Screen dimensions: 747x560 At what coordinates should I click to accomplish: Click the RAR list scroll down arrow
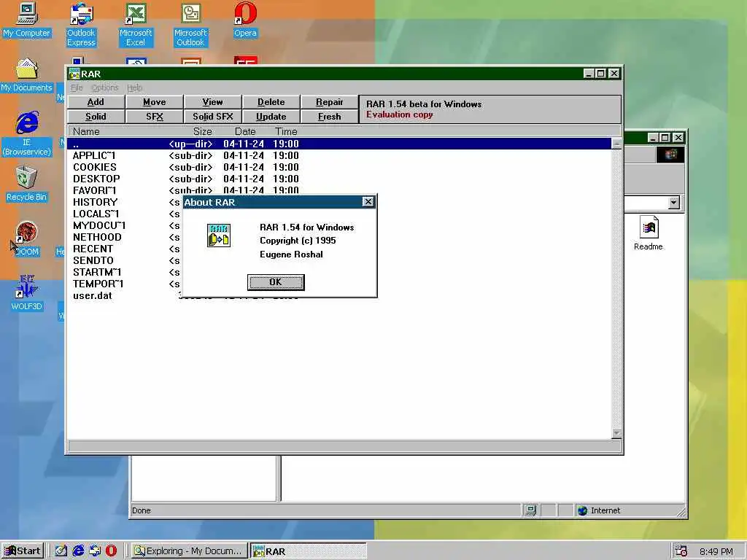coord(616,433)
